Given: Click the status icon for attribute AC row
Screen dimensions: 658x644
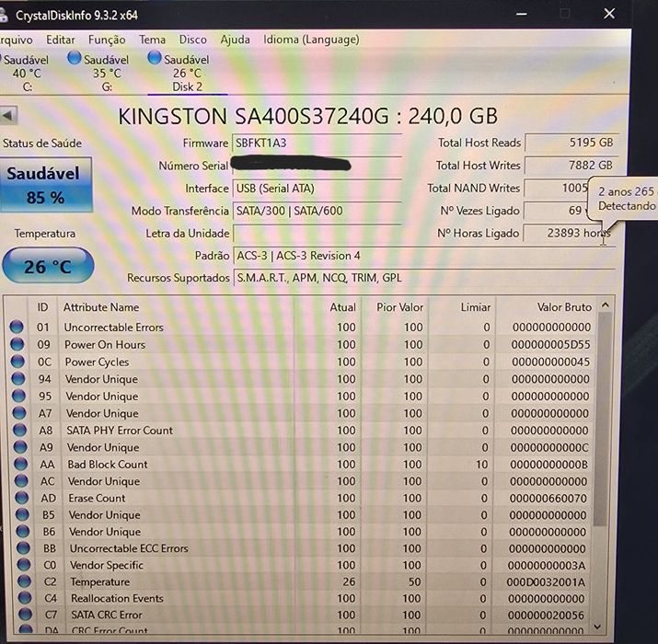Looking at the screenshot, I should (x=21, y=481).
